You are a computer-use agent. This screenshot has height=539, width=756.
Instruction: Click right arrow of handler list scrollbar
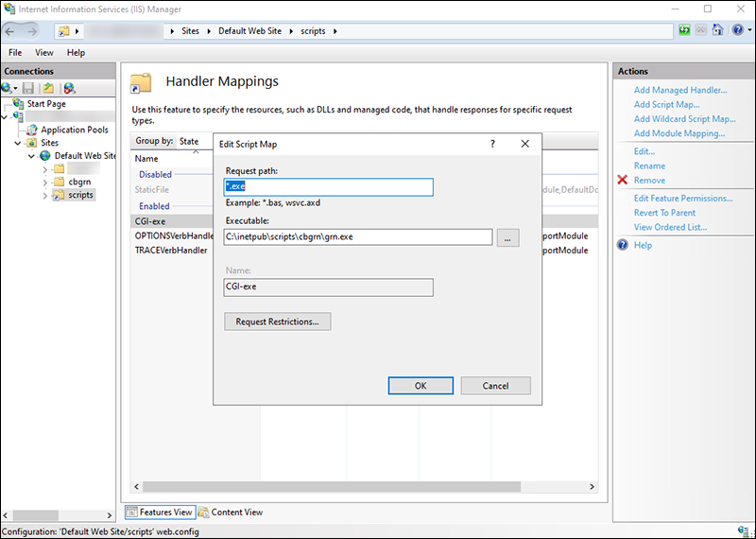point(592,486)
